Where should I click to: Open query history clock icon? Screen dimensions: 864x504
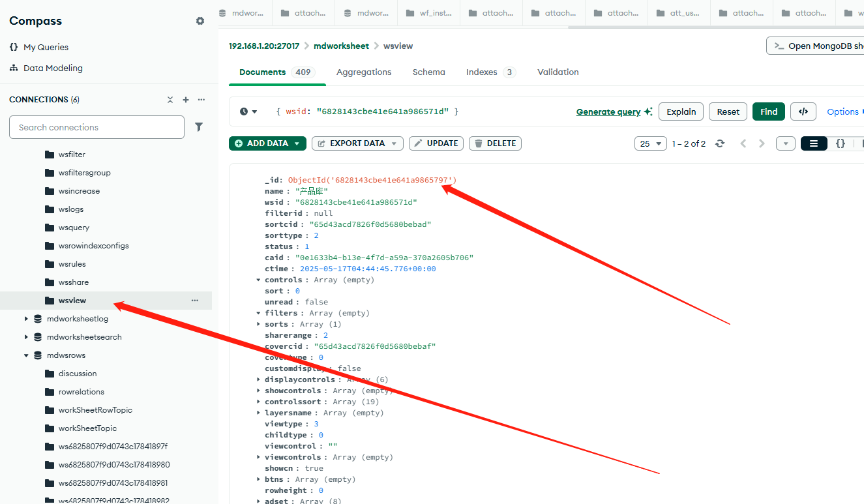coord(248,111)
